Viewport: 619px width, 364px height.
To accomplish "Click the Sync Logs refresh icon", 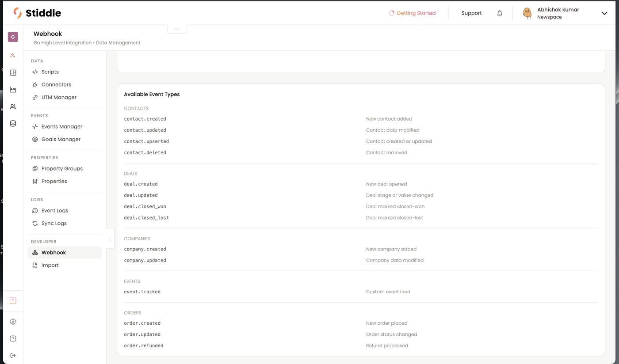I will (35, 224).
